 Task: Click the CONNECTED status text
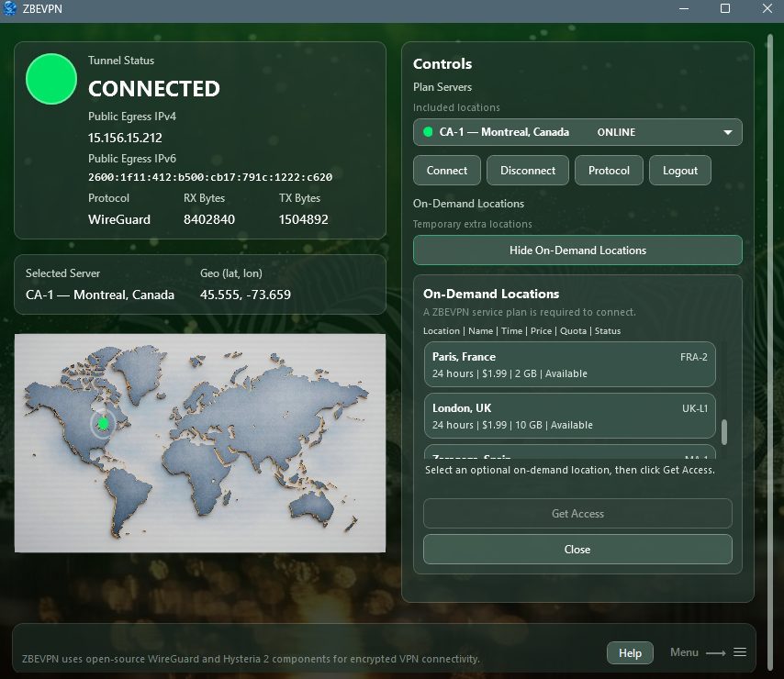point(154,89)
